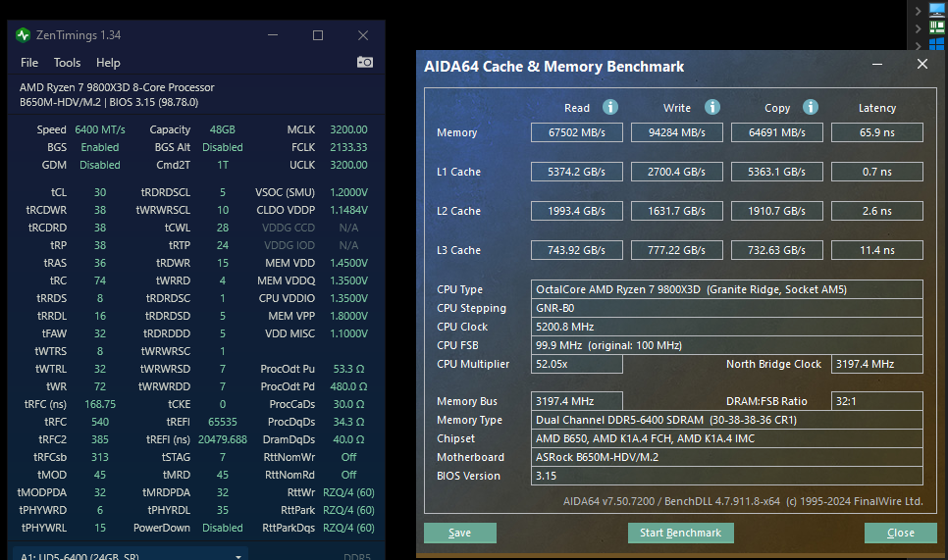
Task: Click the ZenTimings app logo icon
Action: click(x=23, y=35)
